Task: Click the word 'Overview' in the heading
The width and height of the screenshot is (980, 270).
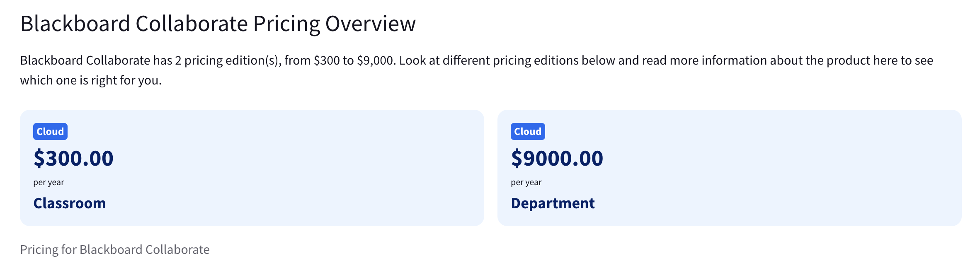Action: click(x=370, y=24)
